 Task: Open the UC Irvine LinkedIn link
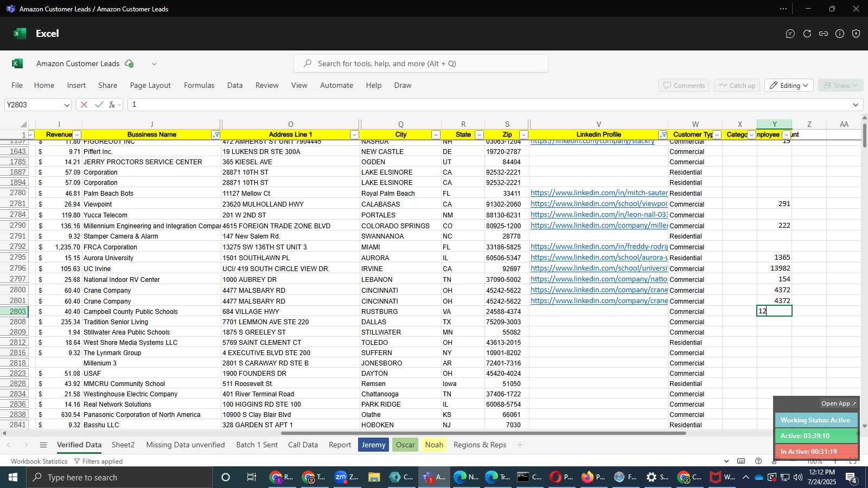coord(599,268)
